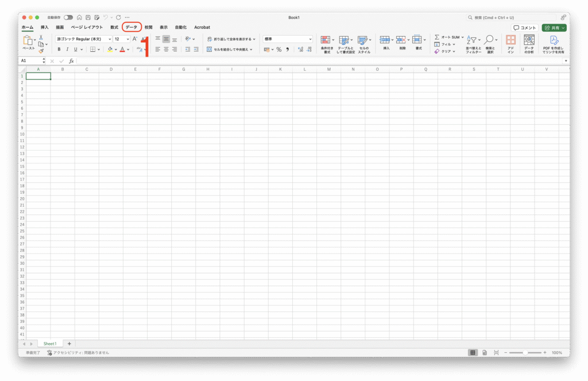
Task: Click the fill color yellow swatch
Action: pos(110,49)
